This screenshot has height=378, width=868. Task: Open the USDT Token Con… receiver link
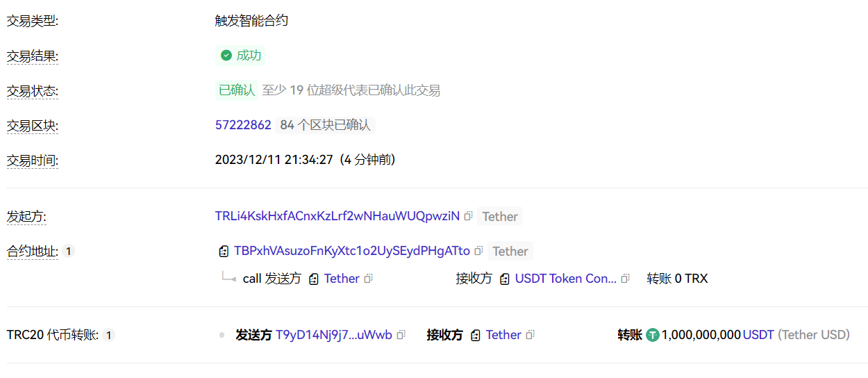pos(566,279)
